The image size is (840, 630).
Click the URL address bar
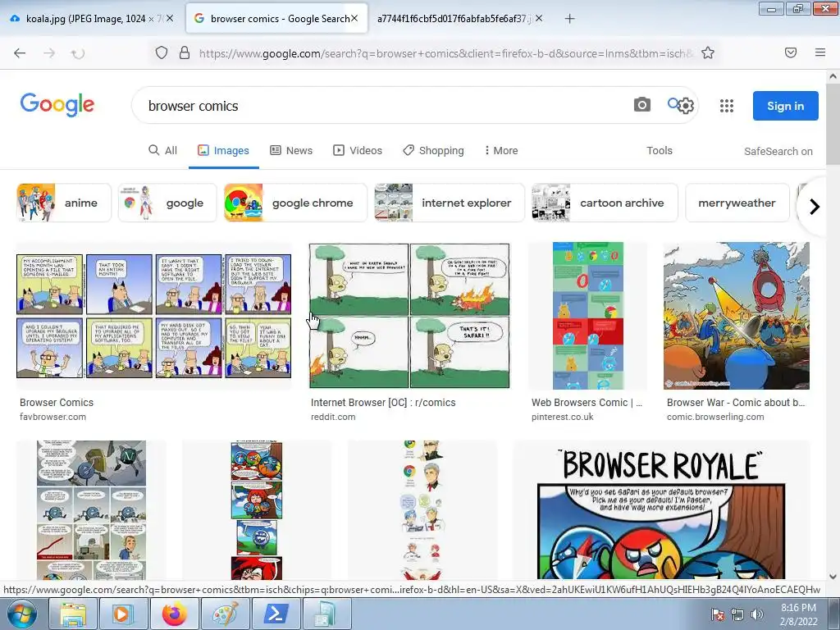pos(445,53)
